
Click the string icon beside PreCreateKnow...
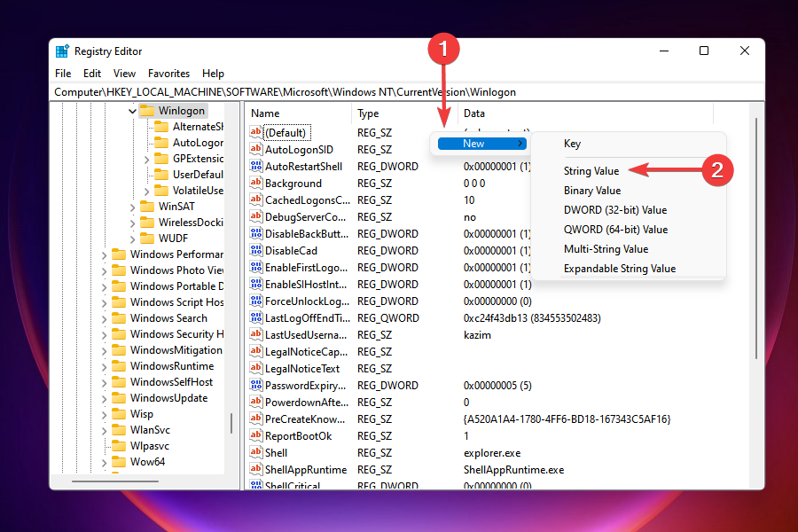tap(255, 418)
